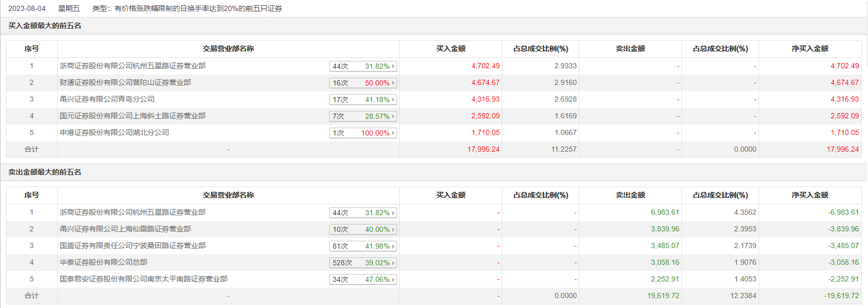Select buy amount 2,592.09 in 买入金额 column
This screenshot has width=868, height=308.
pyautogui.click(x=486, y=116)
